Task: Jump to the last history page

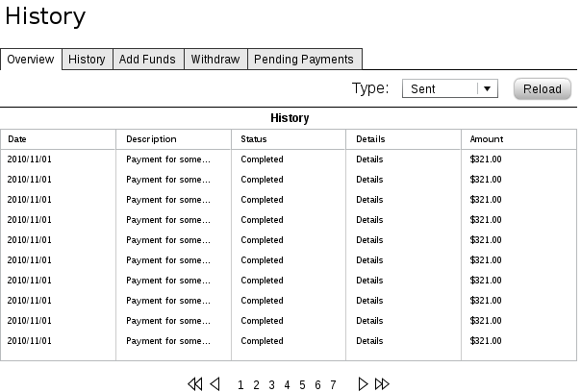Action: coord(382,384)
